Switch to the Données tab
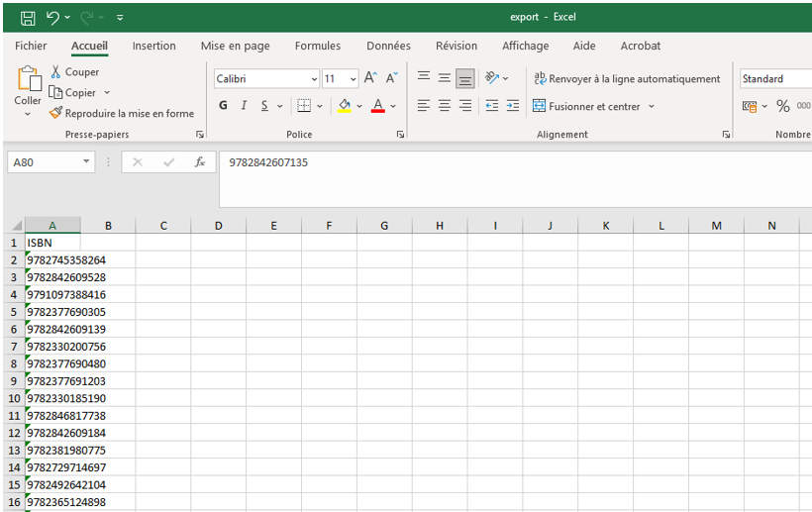 pyautogui.click(x=388, y=46)
